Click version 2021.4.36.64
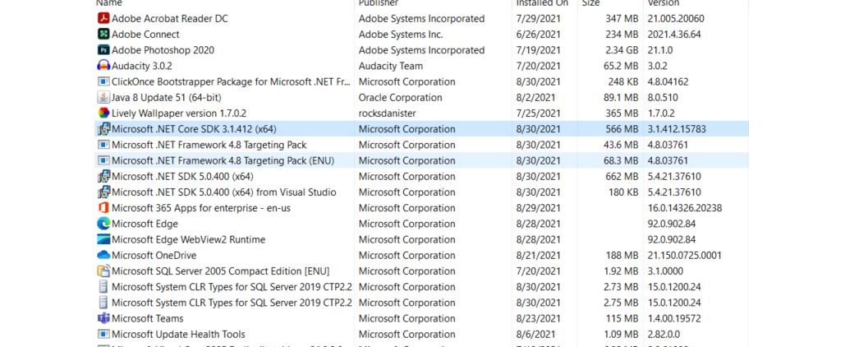868x347 pixels. [x=674, y=35]
